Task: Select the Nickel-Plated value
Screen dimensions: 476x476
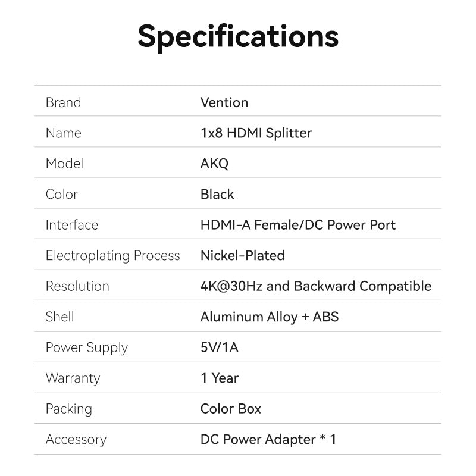Action: tap(242, 256)
